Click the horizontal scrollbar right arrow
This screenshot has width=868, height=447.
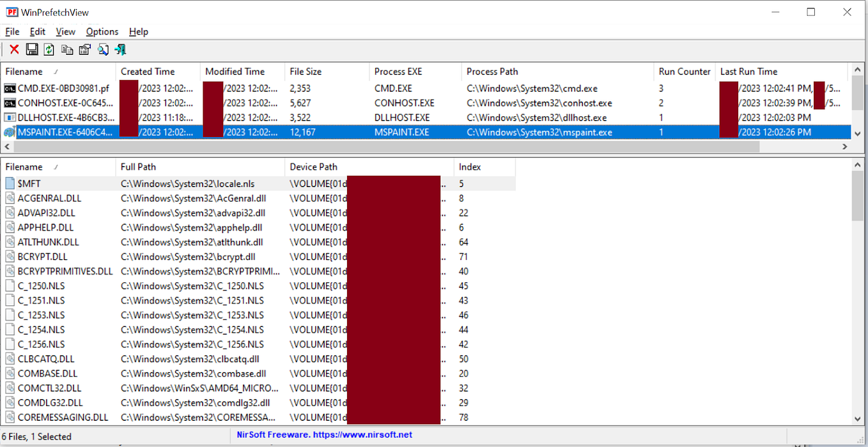click(845, 146)
